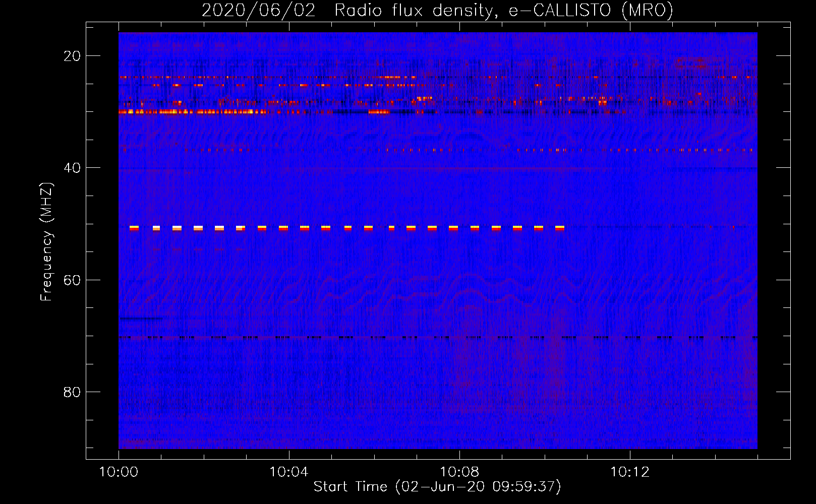Screen dimensions: 816x504
Task: Click the 10:08 time tick label
Action: 459,472
